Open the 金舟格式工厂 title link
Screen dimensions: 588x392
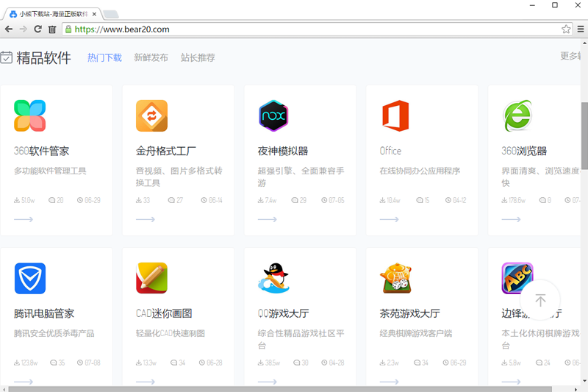pyautogui.click(x=166, y=151)
